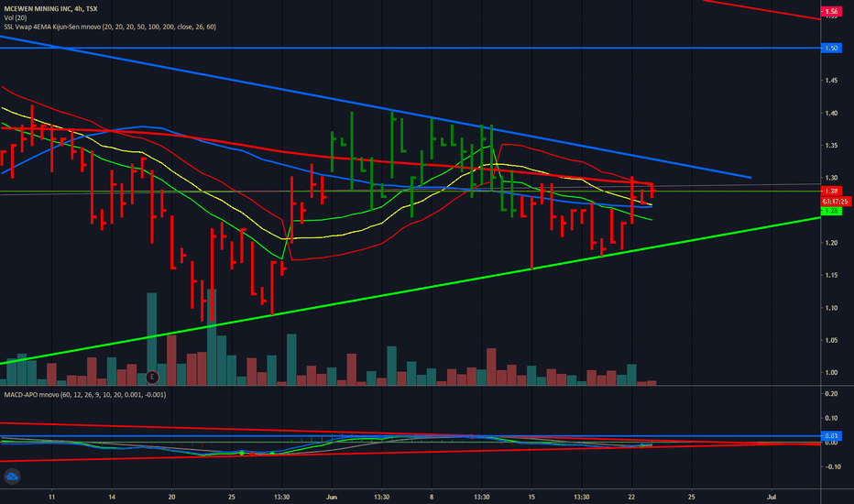The height and width of the screenshot is (504, 854).
Task: Click the '22' date on time axis
Action: (631, 497)
